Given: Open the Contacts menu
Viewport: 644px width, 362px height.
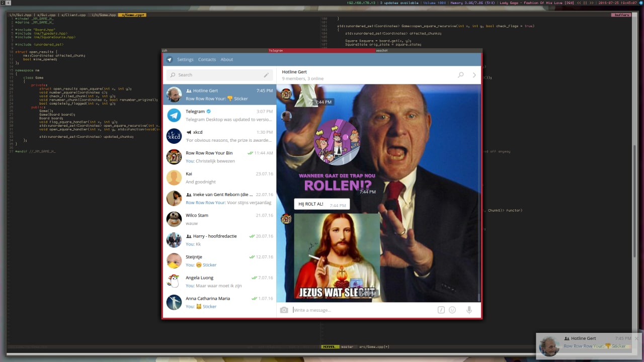Looking at the screenshot, I should (207, 59).
